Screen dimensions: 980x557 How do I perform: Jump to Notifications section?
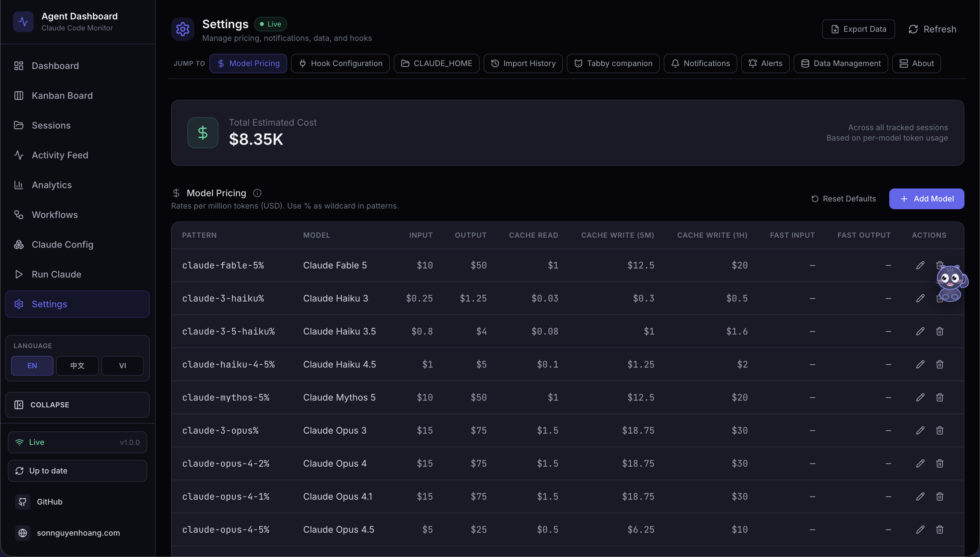click(x=701, y=63)
